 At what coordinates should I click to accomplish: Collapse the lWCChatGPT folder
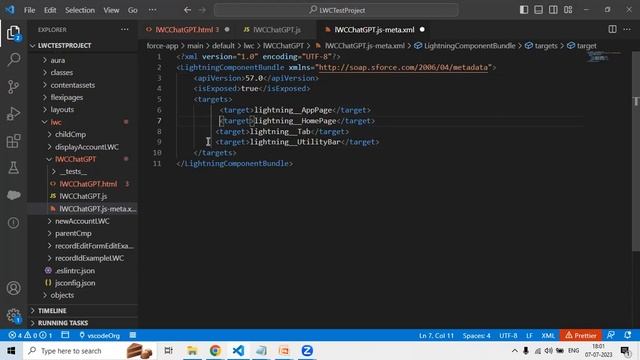pos(76,159)
